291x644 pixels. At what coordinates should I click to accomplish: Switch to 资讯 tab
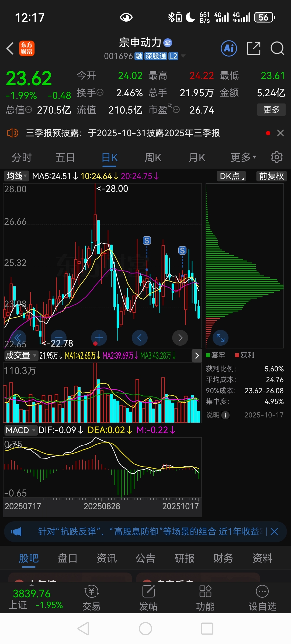(107, 558)
